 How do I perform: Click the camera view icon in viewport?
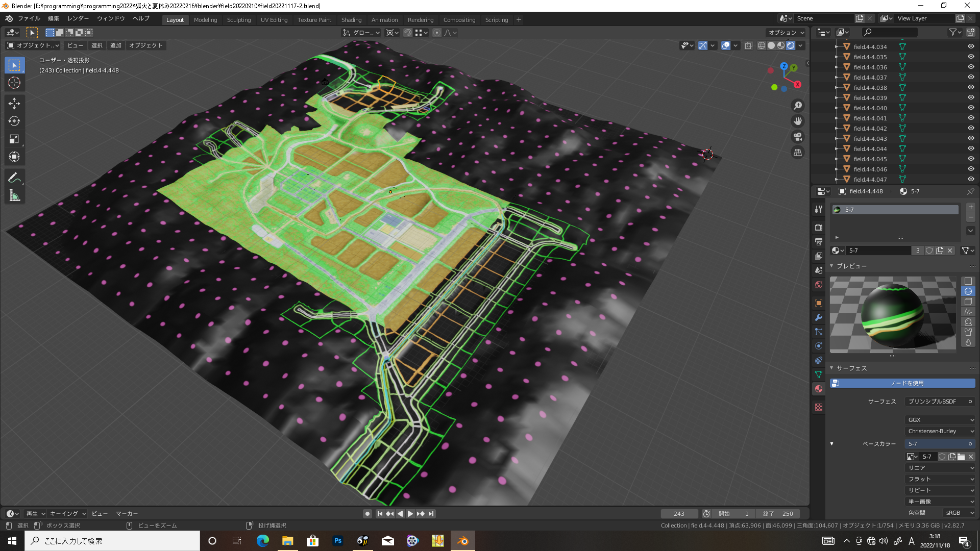click(797, 137)
